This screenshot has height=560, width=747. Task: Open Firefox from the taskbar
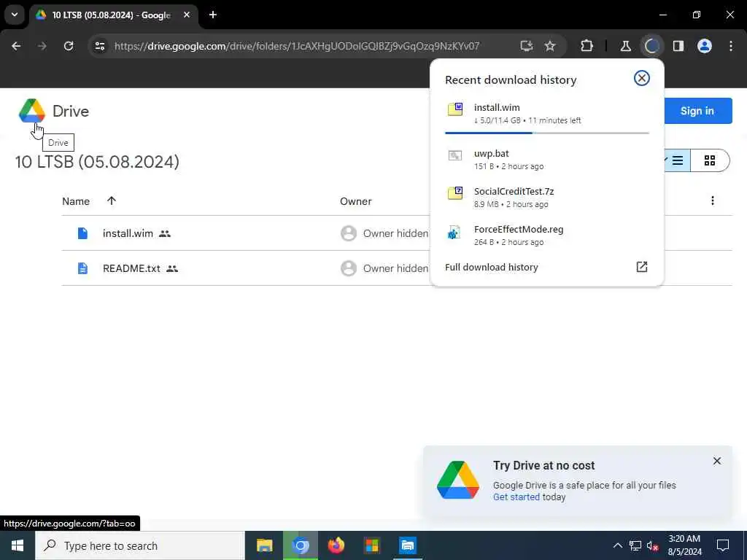click(336, 545)
